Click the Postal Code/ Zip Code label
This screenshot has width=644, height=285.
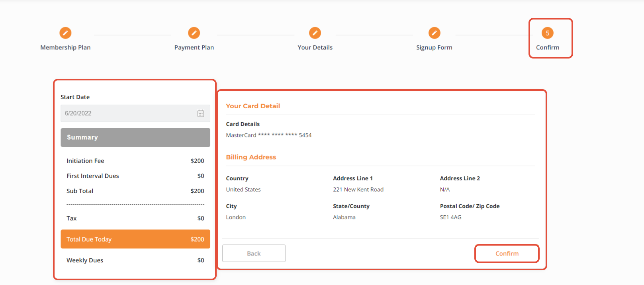tap(470, 206)
